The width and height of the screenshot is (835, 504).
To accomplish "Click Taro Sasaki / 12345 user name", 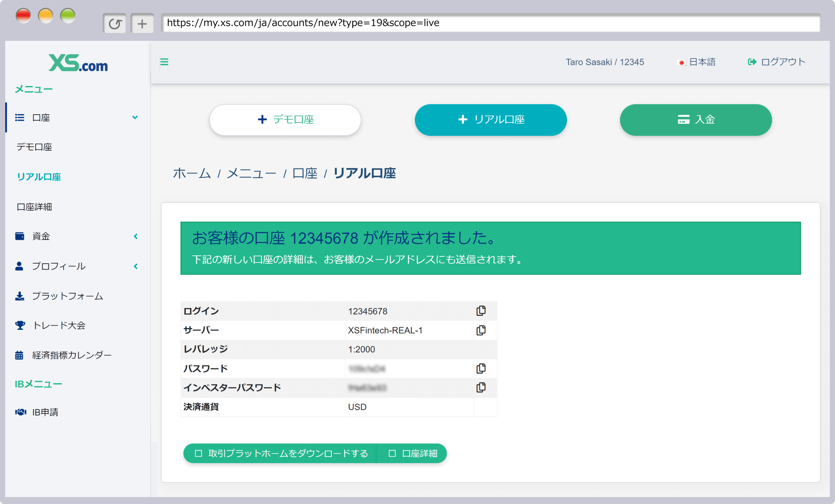I will (605, 62).
